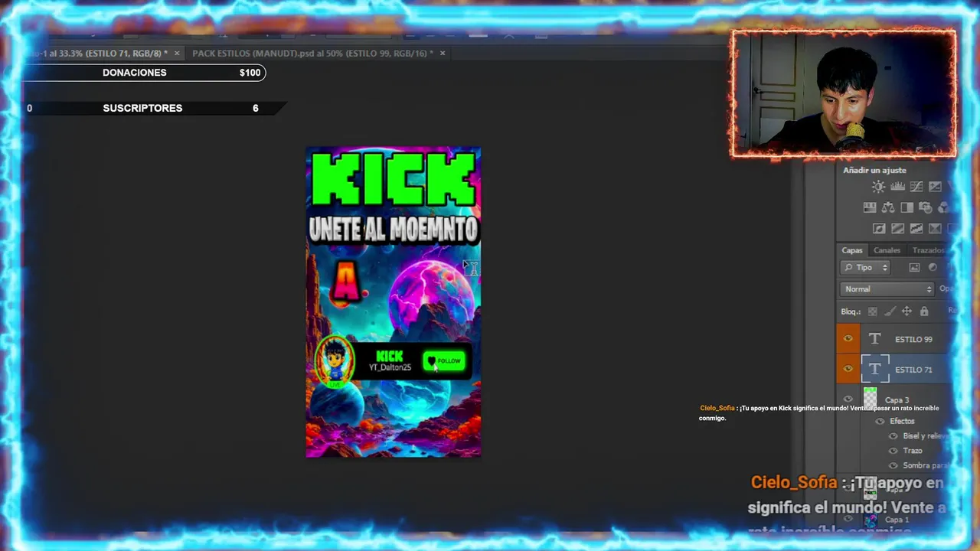Select the ESTILO 71 text layer thumbnail

click(x=875, y=369)
